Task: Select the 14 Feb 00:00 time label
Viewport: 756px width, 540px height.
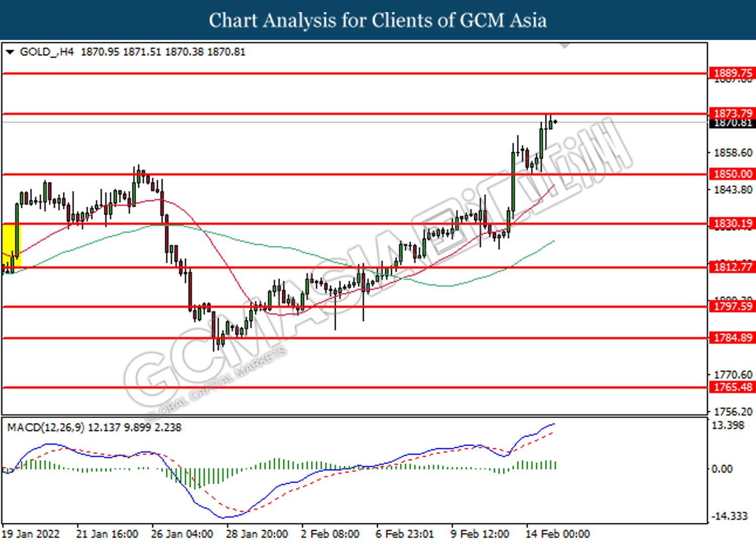Action: [557, 534]
